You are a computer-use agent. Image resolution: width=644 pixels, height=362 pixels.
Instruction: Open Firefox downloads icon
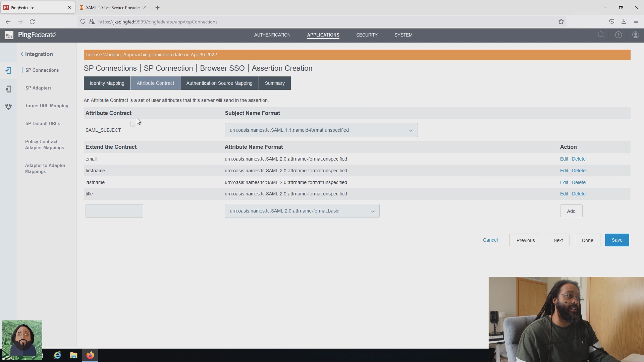click(624, 21)
